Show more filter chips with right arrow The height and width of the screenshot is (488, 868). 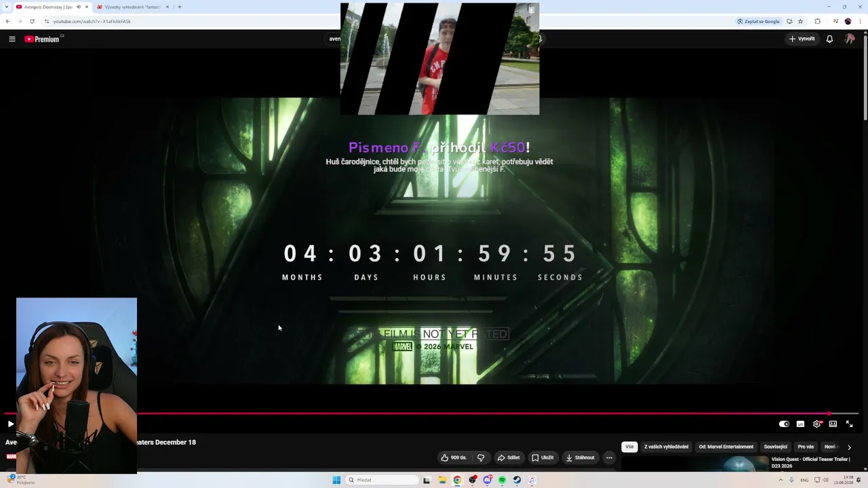click(849, 447)
